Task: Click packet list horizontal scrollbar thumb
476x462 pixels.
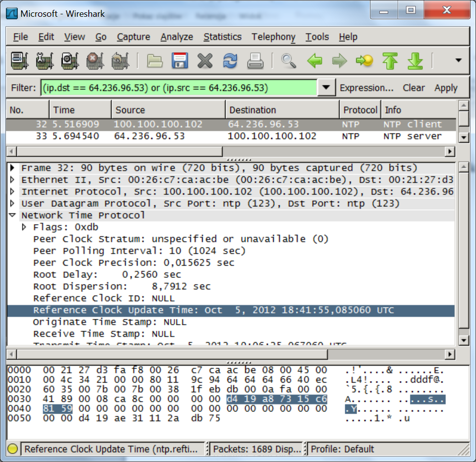Action: pyautogui.click(x=119, y=151)
